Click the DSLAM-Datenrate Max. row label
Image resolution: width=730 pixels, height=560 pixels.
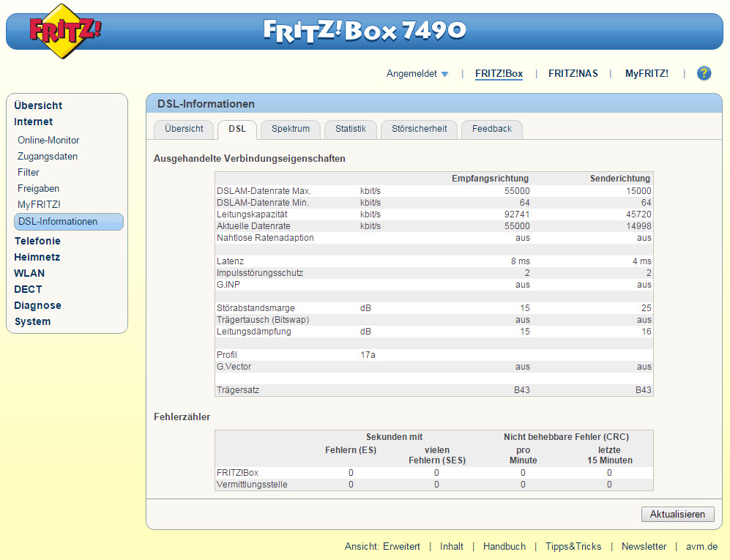[264, 191]
